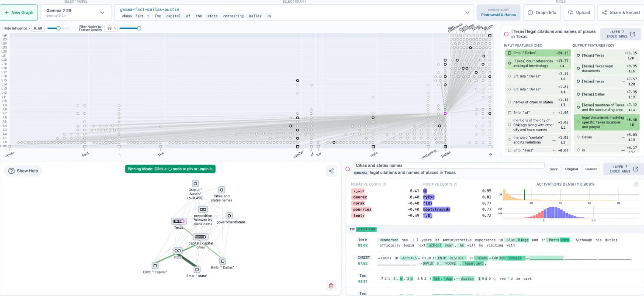Screen dimensions: 644x296
Task: Click the CHRIST 87.52 activation example
Action: click(494, 261)
